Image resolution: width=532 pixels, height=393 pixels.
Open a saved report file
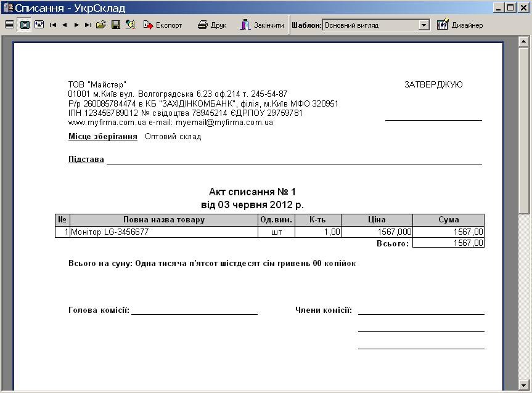click(100, 25)
